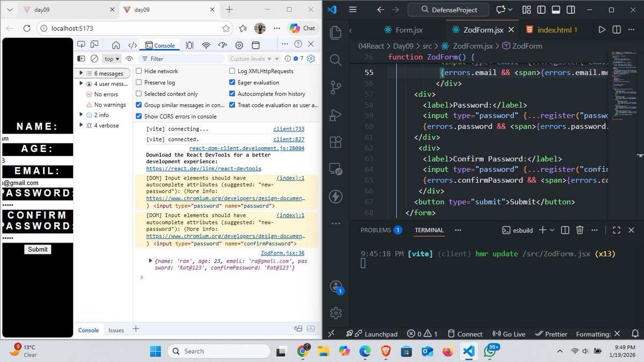
Task: Open the Manage gear in VS Code
Action: (336, 313)
